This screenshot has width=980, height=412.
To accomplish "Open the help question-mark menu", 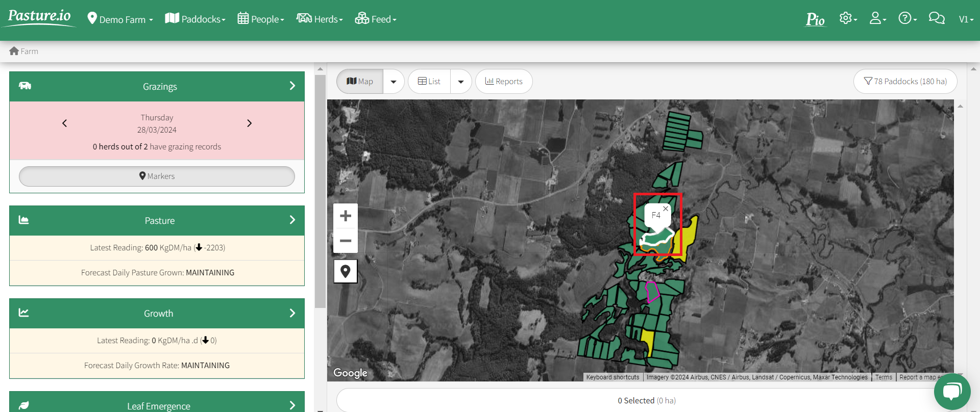I will pyautogui.click(x=908, y=18).
